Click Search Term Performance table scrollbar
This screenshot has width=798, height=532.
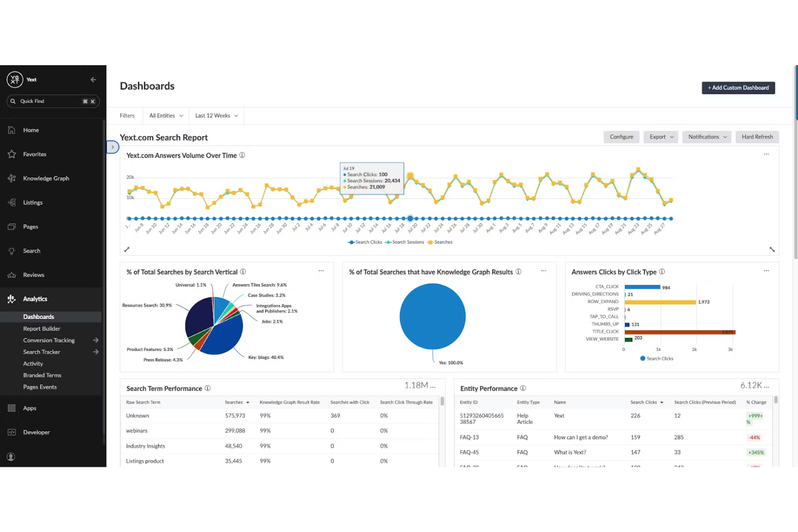point(442,402)
